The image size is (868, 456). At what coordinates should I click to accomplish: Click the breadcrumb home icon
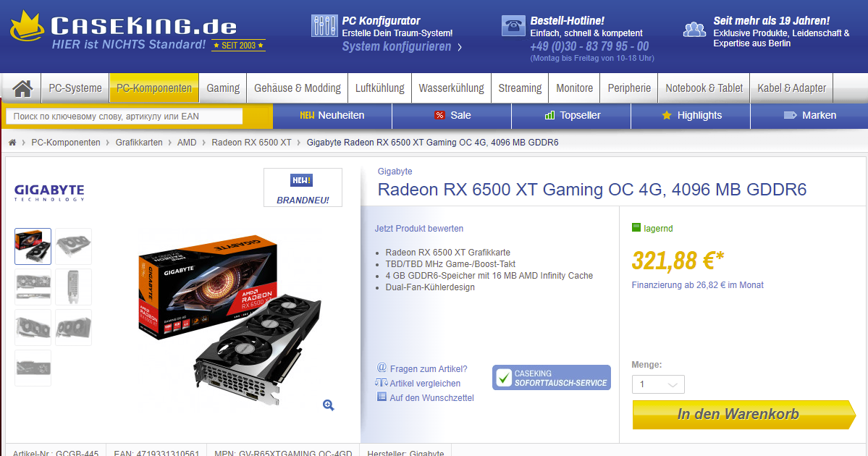(12, 143)
